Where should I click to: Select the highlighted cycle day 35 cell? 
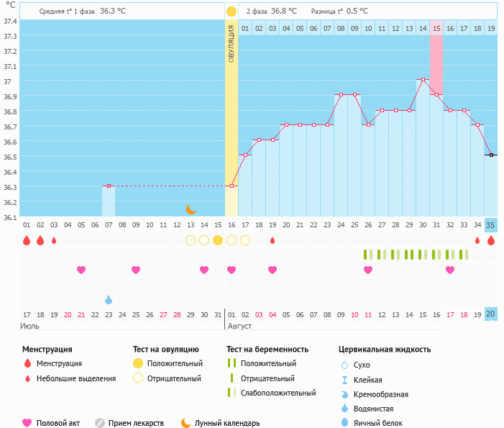490,224
